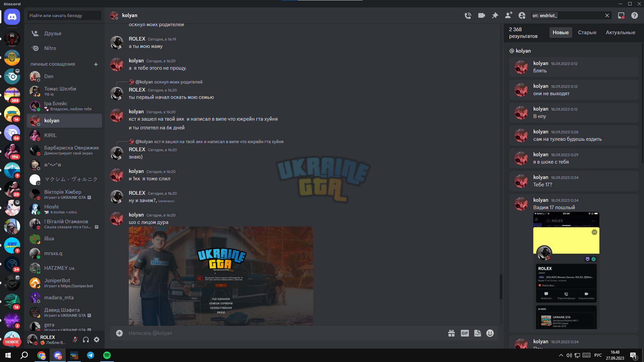Jump to search result 'они не выходят'
Viewport: 644px width, 362px height.
(574, 90)
